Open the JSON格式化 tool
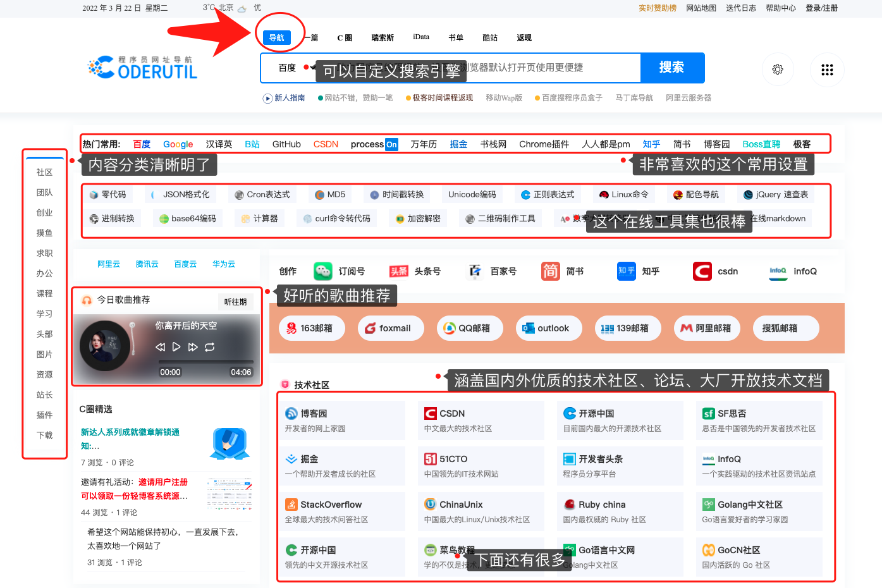Image resolution: width=882 pixels, height=588 pixels. click(x=180, y=195)
